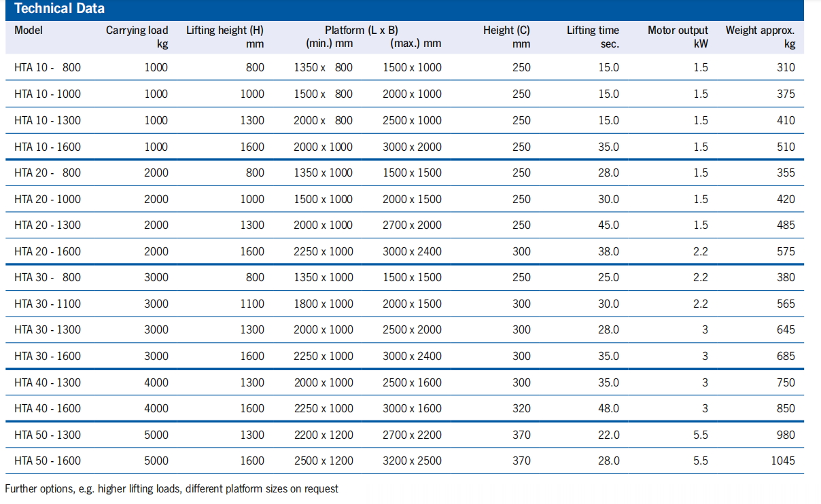Screen dimensions: 821x504
Task: Click the 1350 x 800 min platform cell
Action: (x=323, y=68)
